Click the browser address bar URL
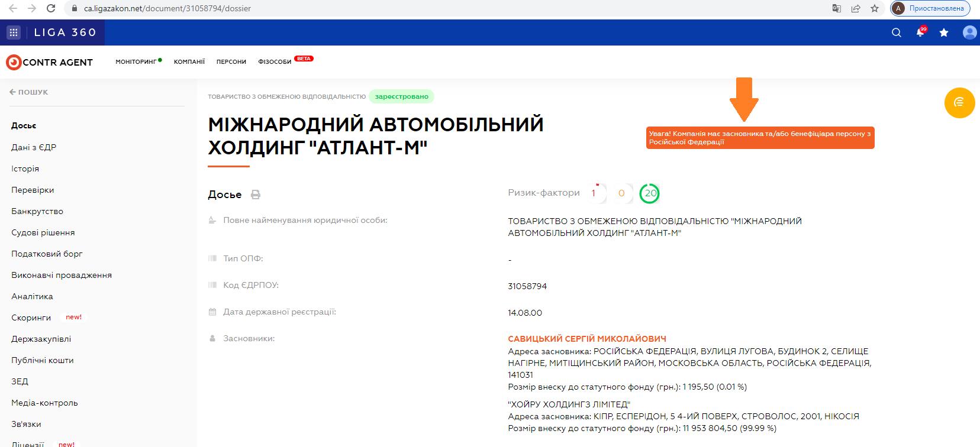980x447 pixels. coord(167,9)
